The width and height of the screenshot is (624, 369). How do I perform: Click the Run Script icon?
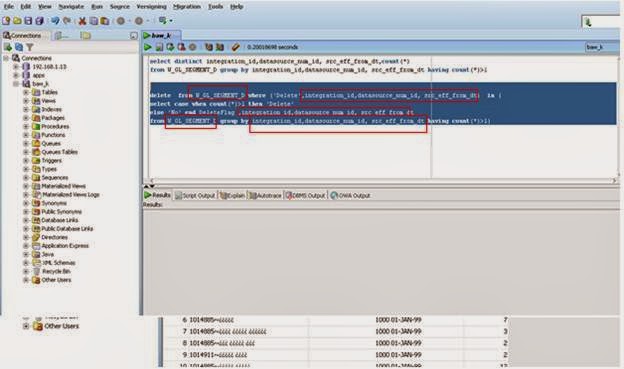(159, 47)
